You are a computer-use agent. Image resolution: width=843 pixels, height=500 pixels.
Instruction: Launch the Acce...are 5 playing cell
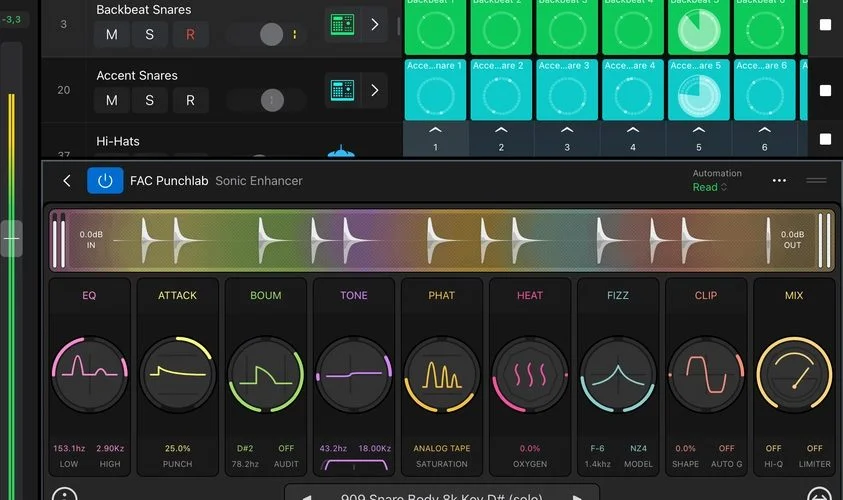tap(698, 90)
